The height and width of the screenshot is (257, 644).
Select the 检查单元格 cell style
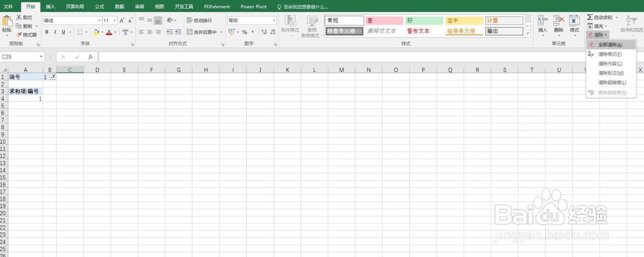point(345,31)
